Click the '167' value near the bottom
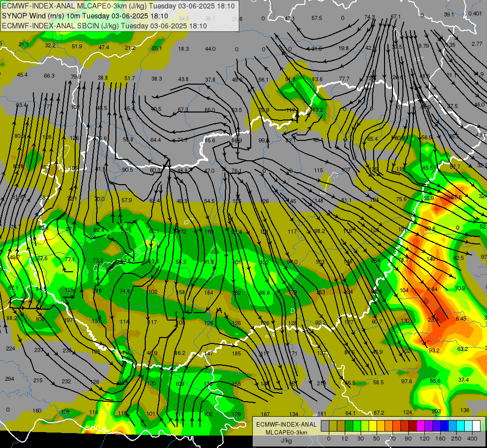Viewport: 487px width, 448px height. pyautogui.click(x=265, y=414)
